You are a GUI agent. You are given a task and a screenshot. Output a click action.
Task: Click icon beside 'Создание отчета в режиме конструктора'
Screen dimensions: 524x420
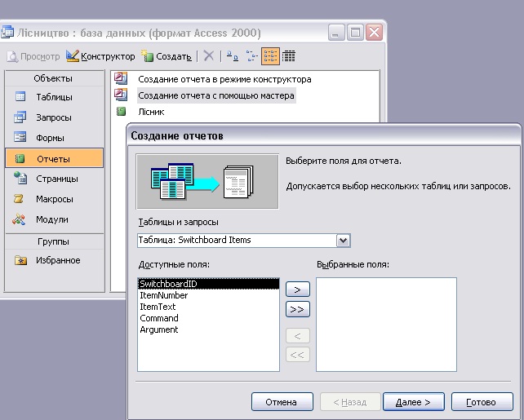tap(121, 78)
